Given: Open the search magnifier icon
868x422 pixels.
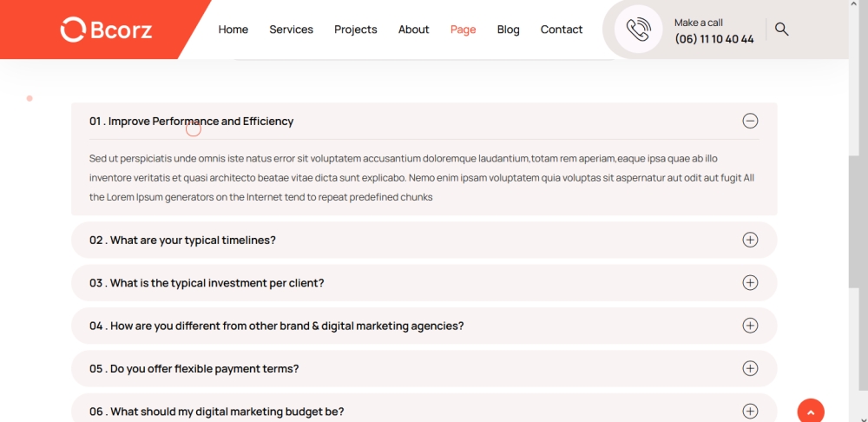Looking at the screenshot, I should click(x=781, y=30).
